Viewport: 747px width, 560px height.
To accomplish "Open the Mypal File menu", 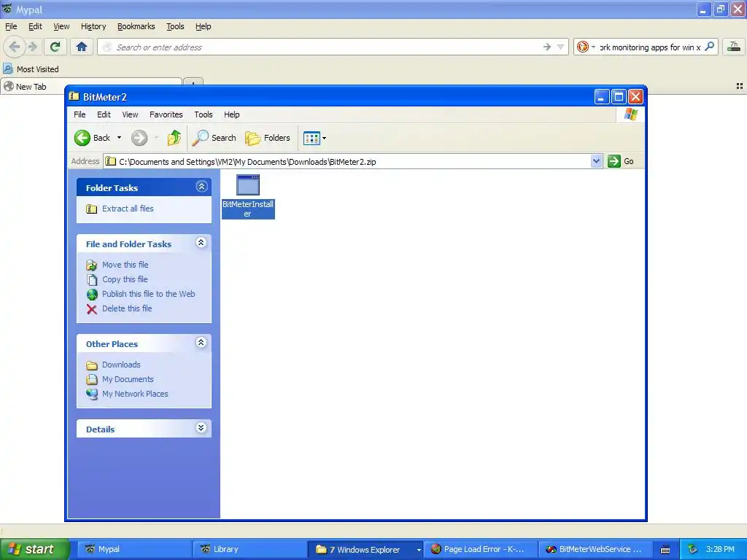I will (11, 27).
